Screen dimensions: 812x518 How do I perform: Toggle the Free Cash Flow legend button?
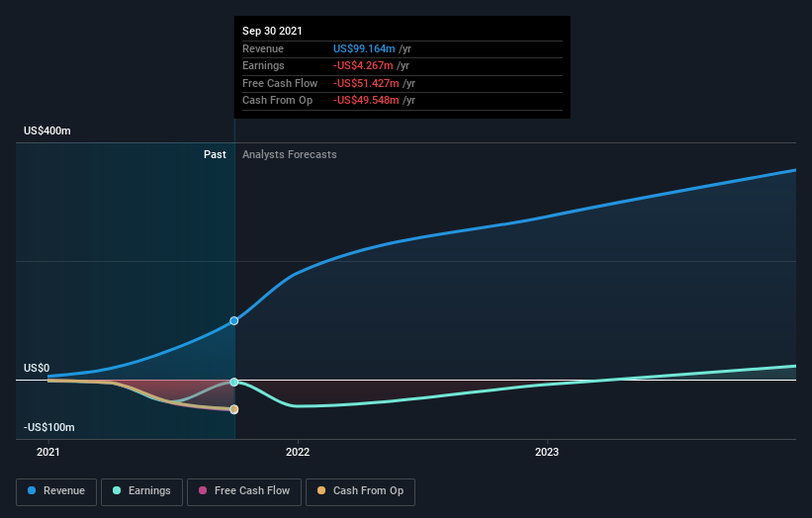pos(244,491)
